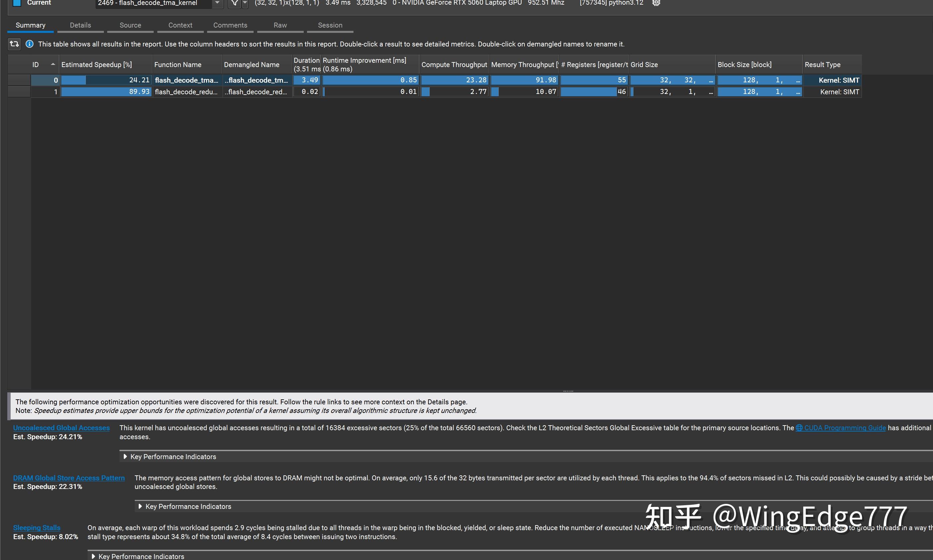Sort by Compute Throughput column header
Image resolution: width=933 pixels, height=560 pixels.
point(454,64)
